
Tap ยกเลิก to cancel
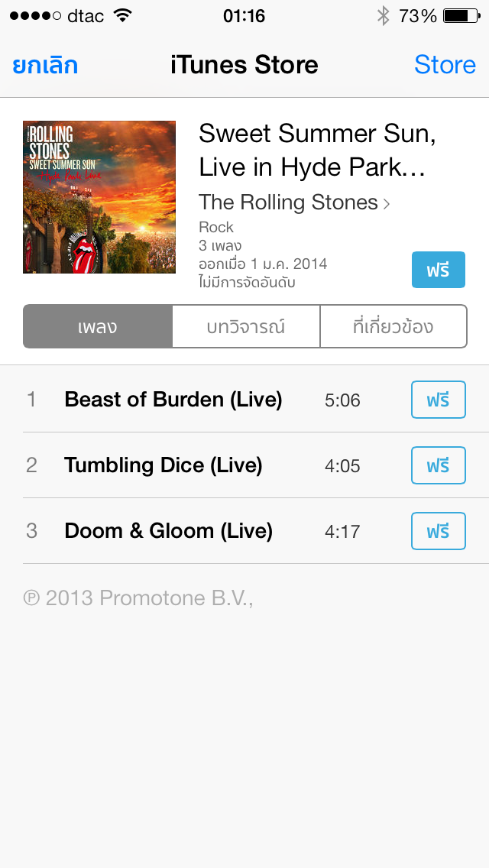click(x=45, y=65)
